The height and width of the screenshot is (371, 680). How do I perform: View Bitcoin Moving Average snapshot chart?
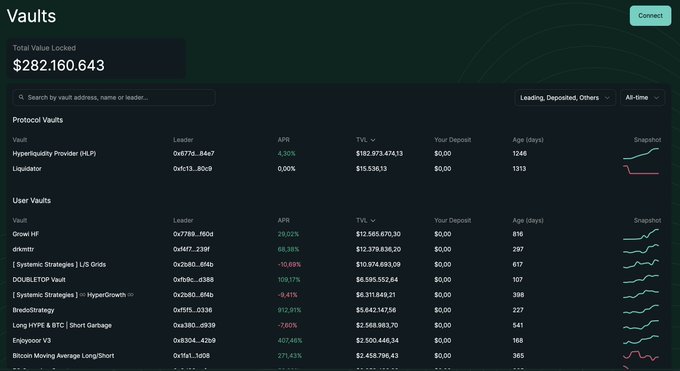click(x=641, y=355)
